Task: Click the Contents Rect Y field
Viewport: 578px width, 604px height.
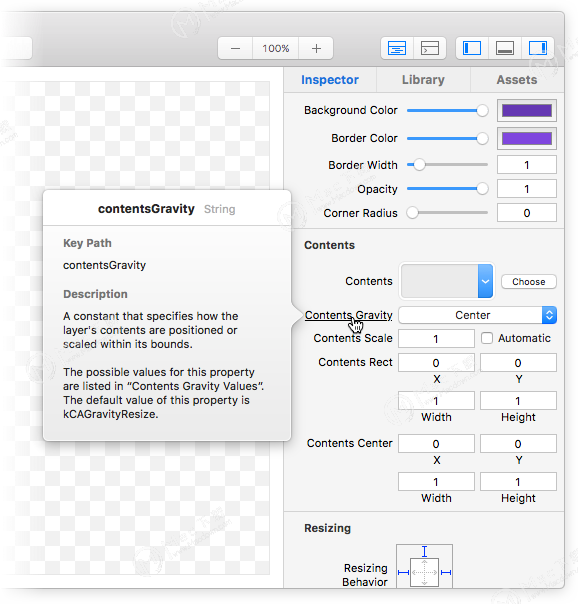Action: click(518, 362)
